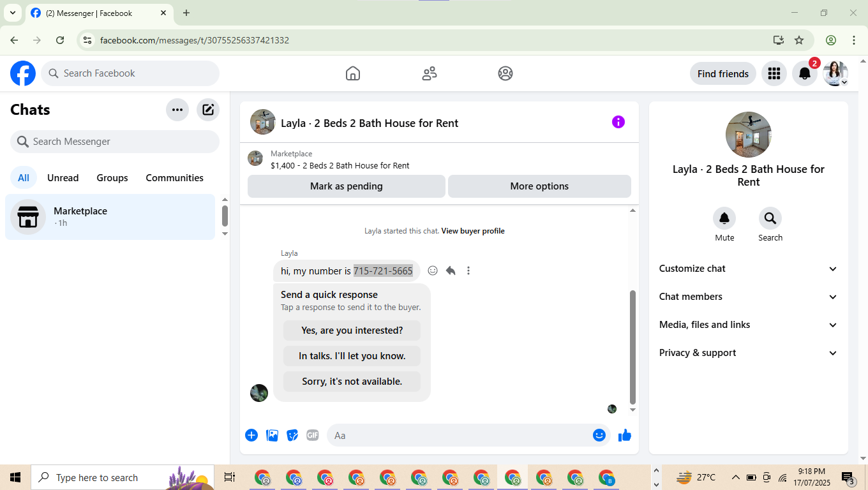The width and height of the screenshot is (868, 490).
Task: Open the account profile picture menu
Action: pos(835,73)
